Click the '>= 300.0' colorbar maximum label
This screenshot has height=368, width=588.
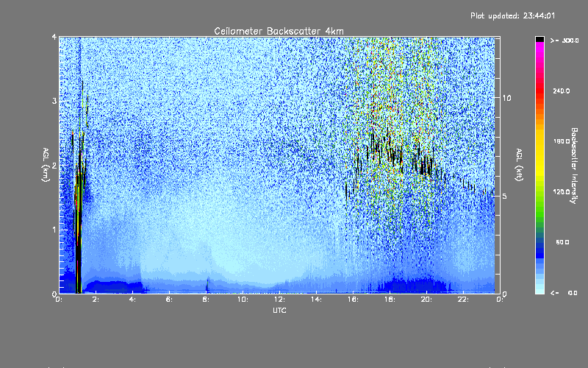click(x=564, y=40)
